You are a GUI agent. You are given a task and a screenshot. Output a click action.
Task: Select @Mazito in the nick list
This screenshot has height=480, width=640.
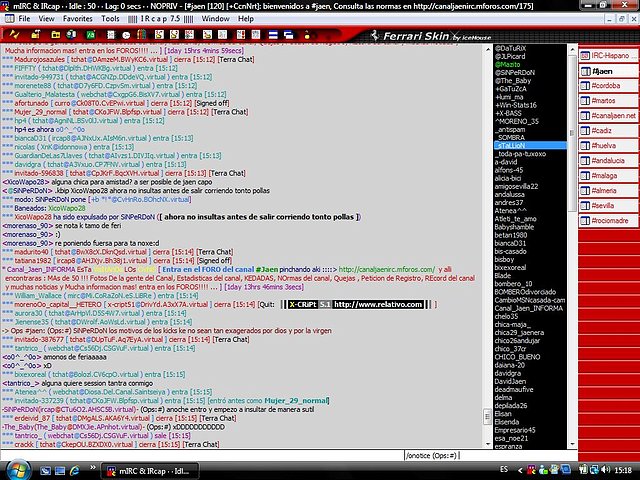[x=507, y=64]
